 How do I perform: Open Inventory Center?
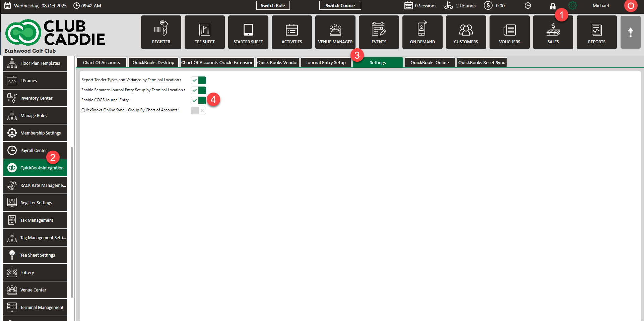pyautogui.click(x=35, y=98)
